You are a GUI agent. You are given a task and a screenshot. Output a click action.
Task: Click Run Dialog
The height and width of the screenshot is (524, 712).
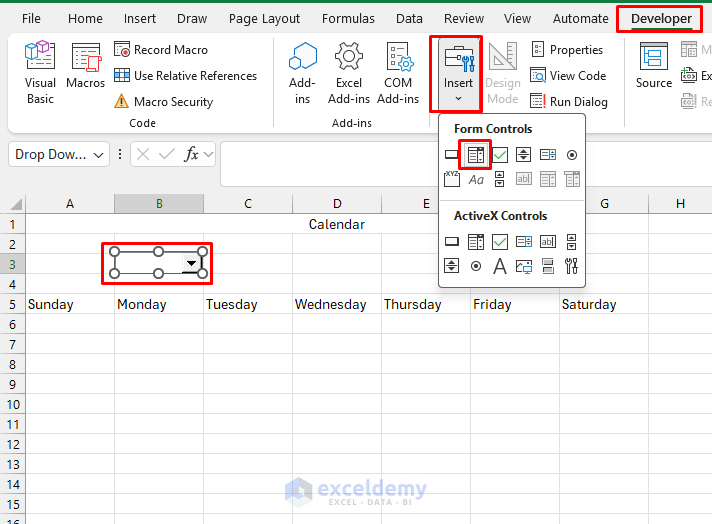(569, 102)
